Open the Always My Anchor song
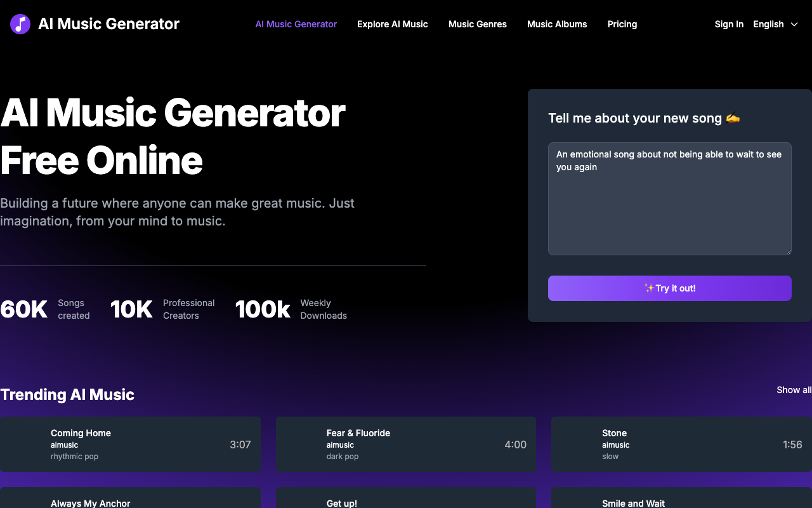Image resolution: width=812 pixels, height=508 pixels. click(91, 503)
